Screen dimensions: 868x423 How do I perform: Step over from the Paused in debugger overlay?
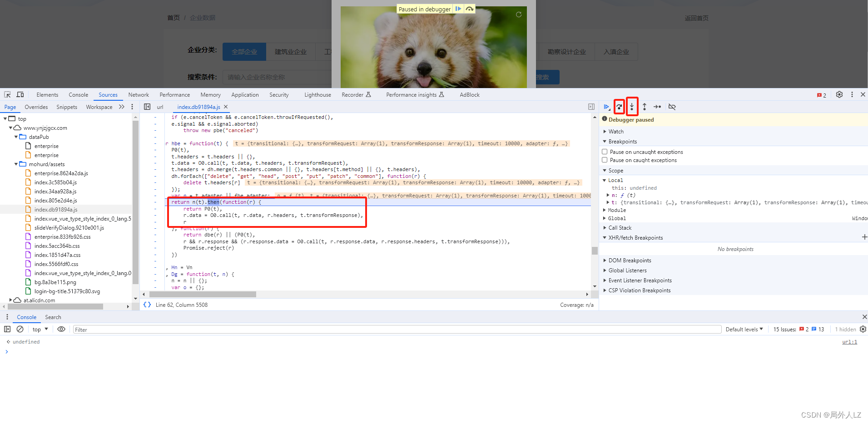[470, 9]
